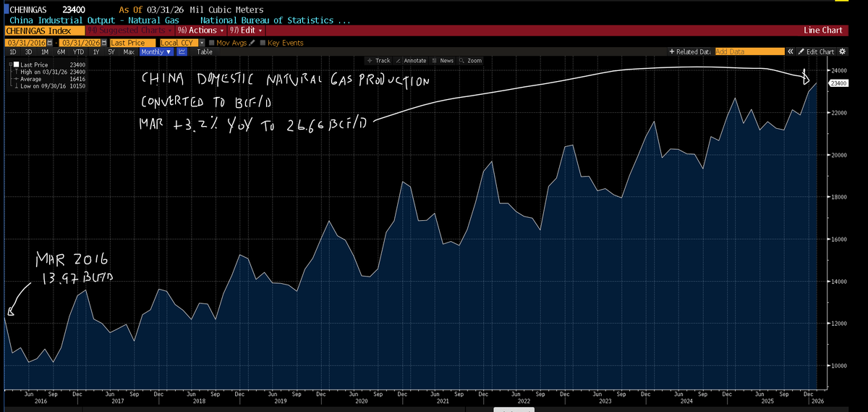Toggle the News overlay tool
This screenshot has width=868, height=412.
[443, 61]
